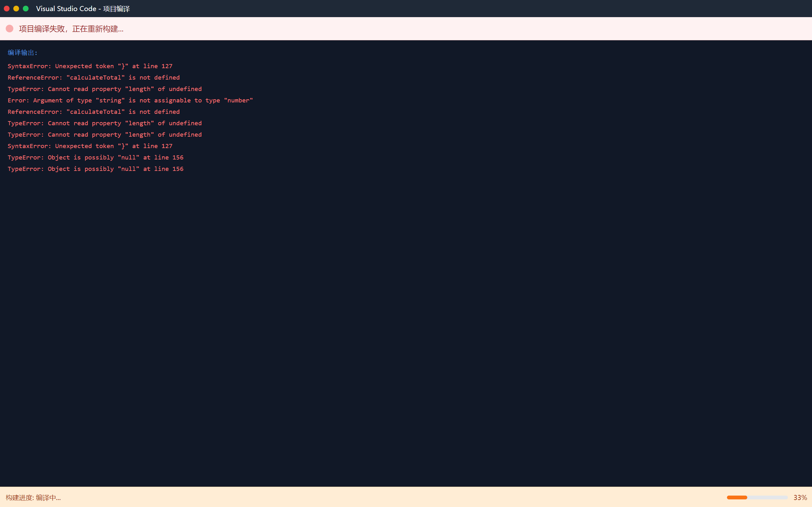Click the 项目编译失败 notification message
Image resolution: width=812 pixels, height=507 pixels.
click(x=71, y=29)
